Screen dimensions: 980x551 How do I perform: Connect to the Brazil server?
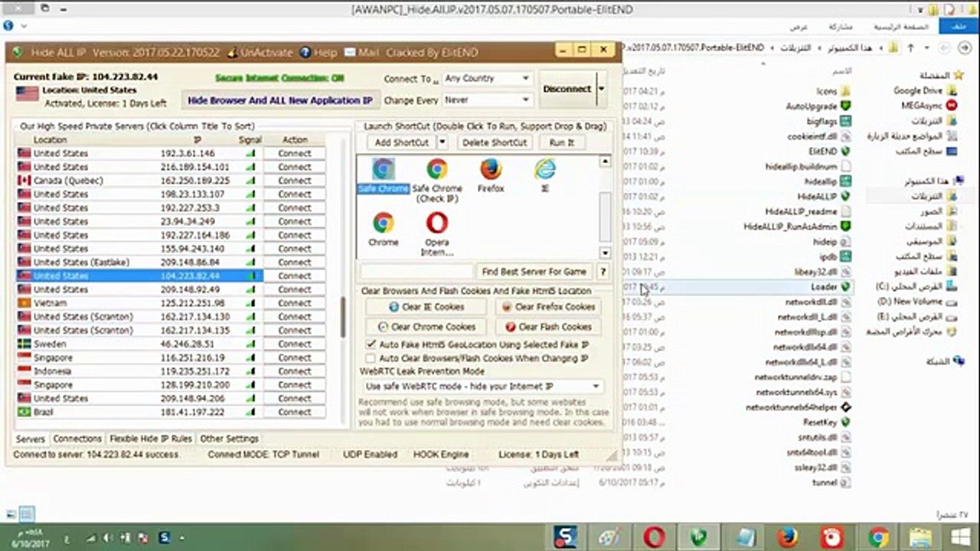pyautogui.click(x=294, y=412)
